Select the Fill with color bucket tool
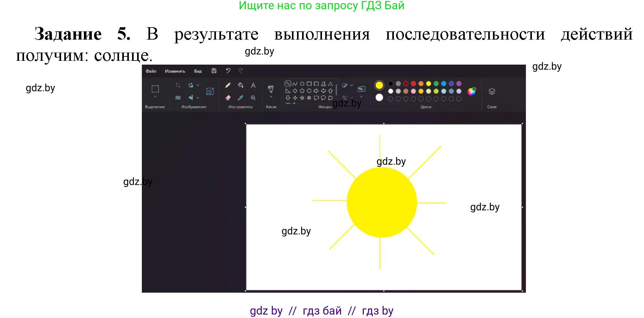This screenshot has width=644, height=318. click(x=240, y=85)
